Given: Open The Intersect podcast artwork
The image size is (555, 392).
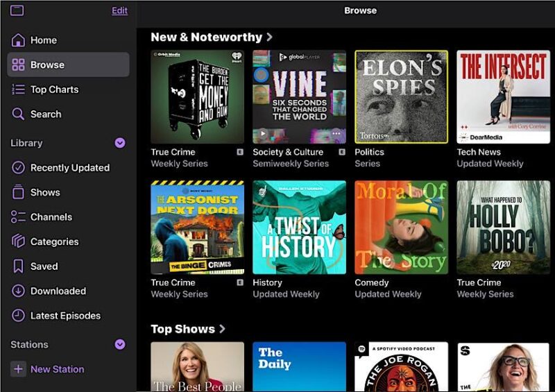Looking at the screenshot, I should pyautogui.click(x=504, y=96).
